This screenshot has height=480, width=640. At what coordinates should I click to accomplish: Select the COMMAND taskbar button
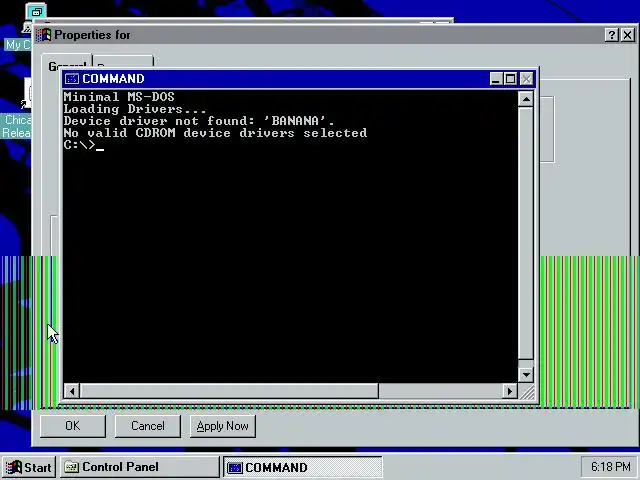pos(303,467)
